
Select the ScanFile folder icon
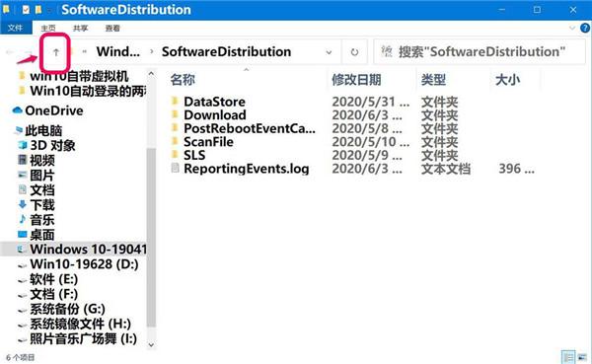[175, 141]
